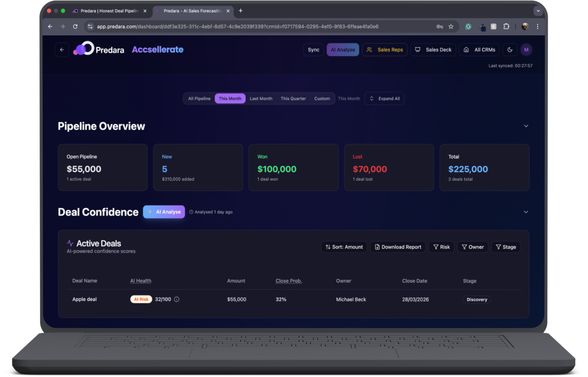Click the browser forward arrow
The image size is (588, 377).
(62, 26)
